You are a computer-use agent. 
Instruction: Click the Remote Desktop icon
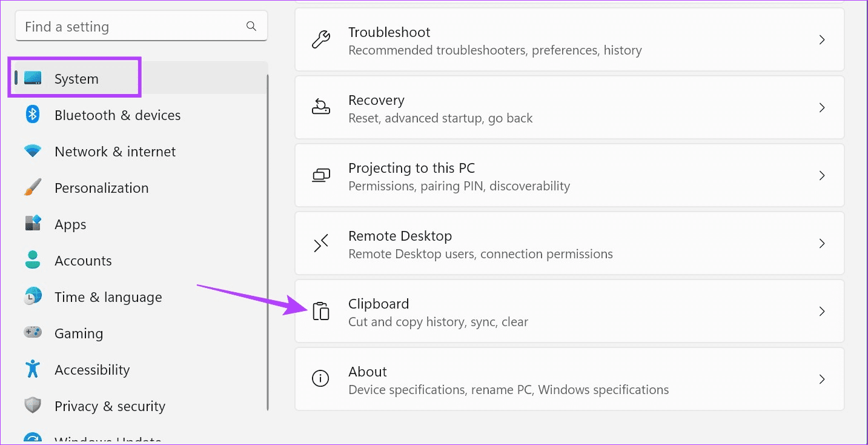point(320,244)
